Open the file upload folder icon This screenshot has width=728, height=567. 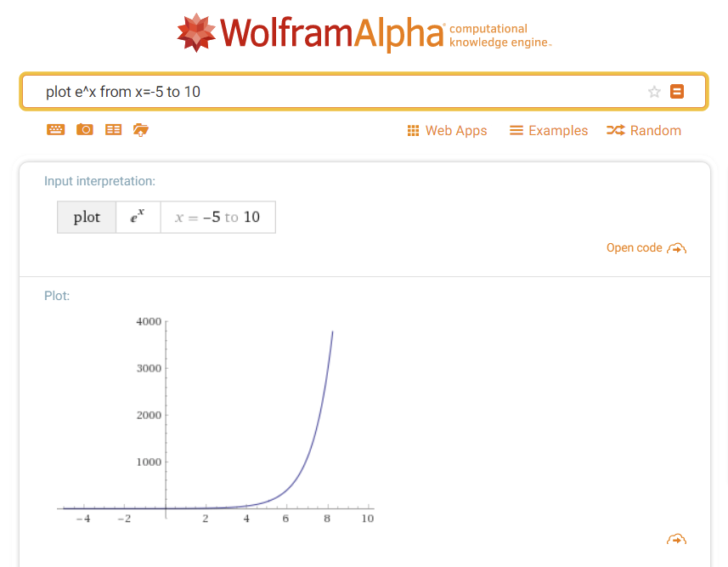point(141,130)
